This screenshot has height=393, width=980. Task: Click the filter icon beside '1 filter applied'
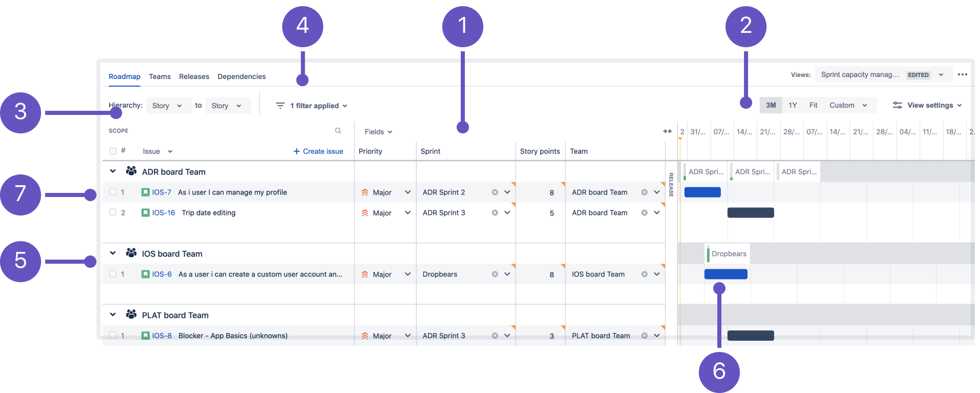tap(280, 106)
